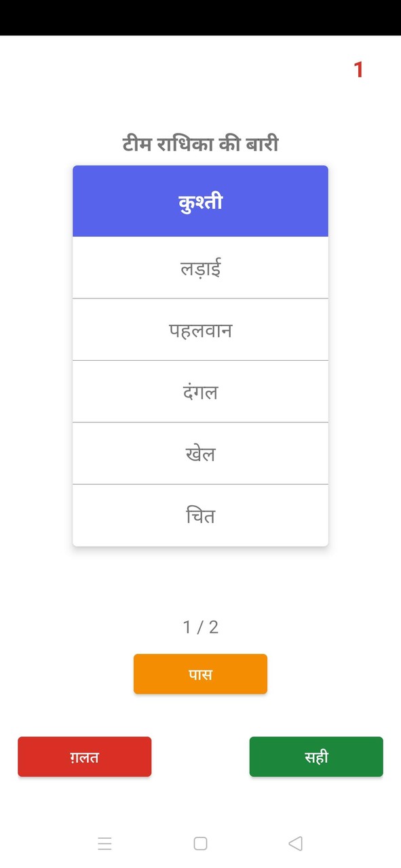Tap the divider below खेल entry
This screenshot has width=401, height=868.
pyautogui.click(x=200, y=484)
